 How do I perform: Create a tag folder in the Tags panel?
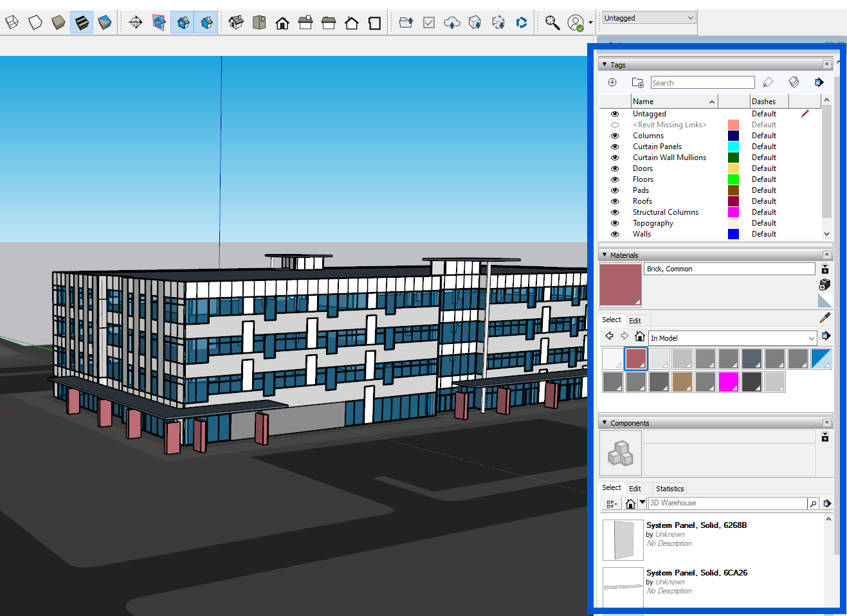pos(637,82)
